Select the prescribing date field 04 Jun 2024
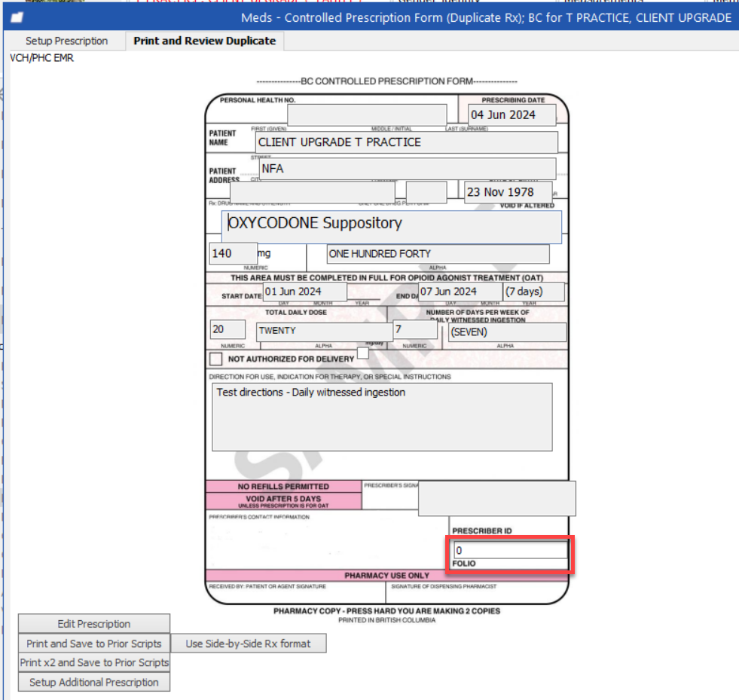This screenshot has width=739, height=700. click(511, 115)
